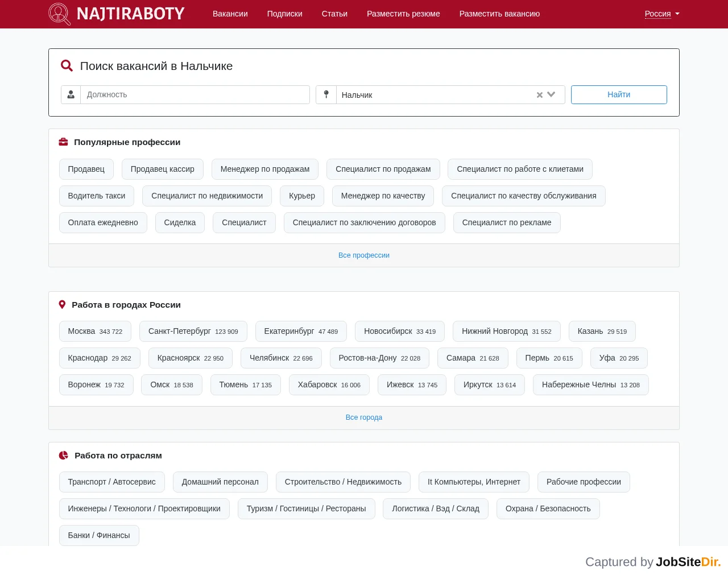The height and width of the screenshot is (579, 728).
Task: Open Рабочие профессии industry
Action: (x=584, y=482)
